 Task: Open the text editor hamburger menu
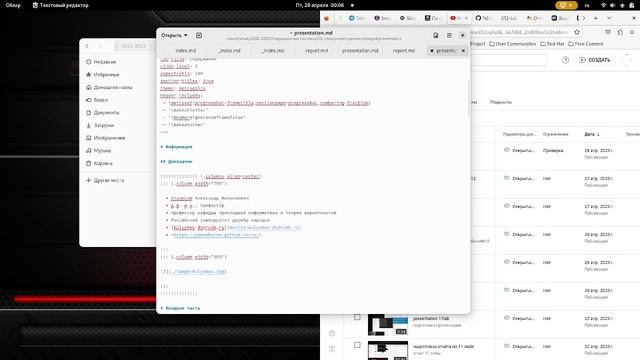pyautogui.click(x=449, y=36)
